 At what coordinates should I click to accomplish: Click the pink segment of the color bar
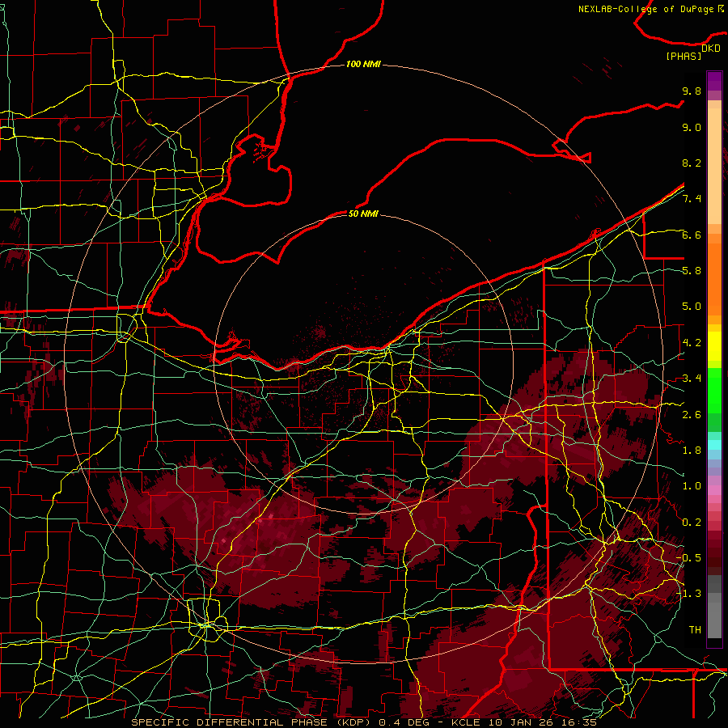(714, 490)
